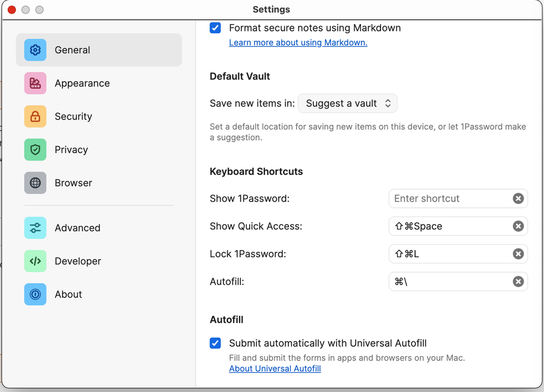The image size is (544, 392).
Task: Disable Format secure notes using Markdown
Action: 215,28
